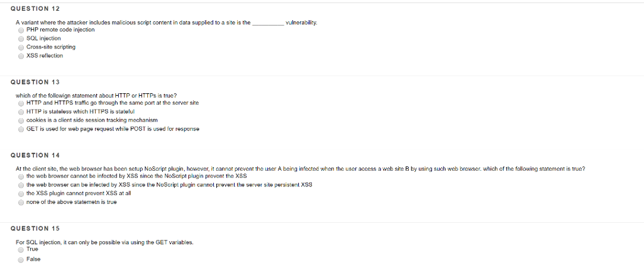Select True for the SQL injection question
The image size is (644, 277).
[21, 250]
